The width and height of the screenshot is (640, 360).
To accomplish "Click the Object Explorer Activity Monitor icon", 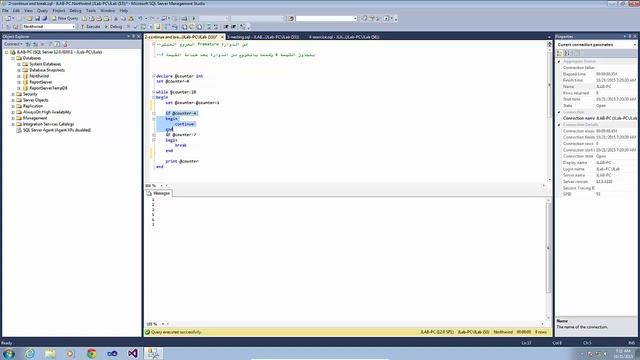I will click(x=65, y=44).
